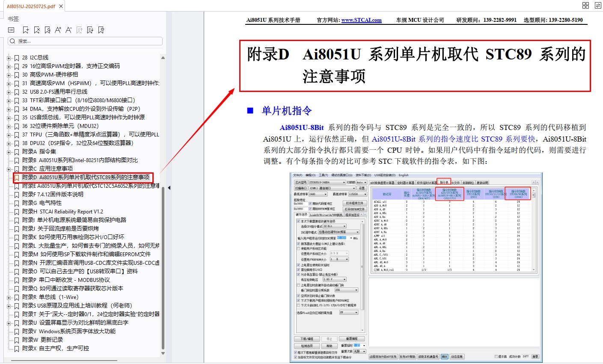603x364 pixels.
Task: Open bookmark 38 DPU32
Action: (78, 143)
